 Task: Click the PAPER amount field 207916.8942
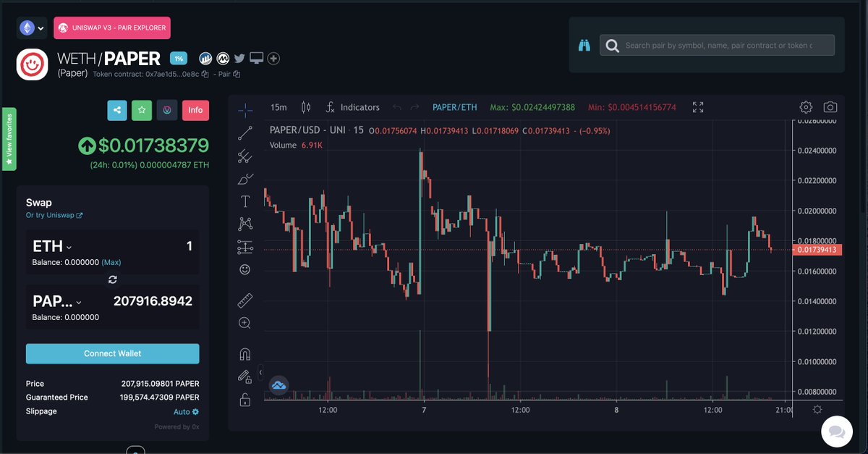tap(153, 301)
